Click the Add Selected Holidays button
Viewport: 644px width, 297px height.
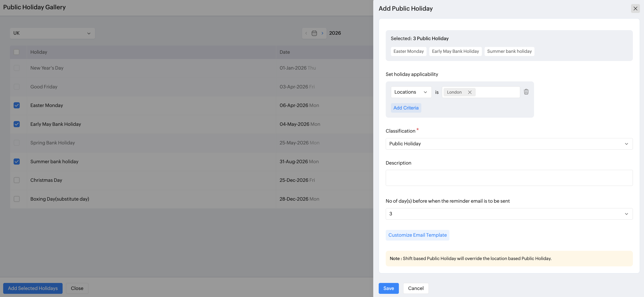pyautogui.click(x=33, y=288)
